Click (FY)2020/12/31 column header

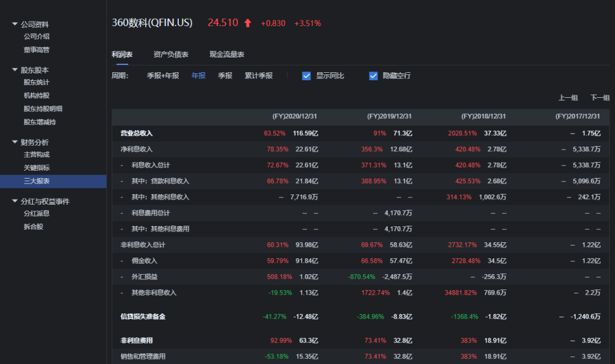click(294, 117)
